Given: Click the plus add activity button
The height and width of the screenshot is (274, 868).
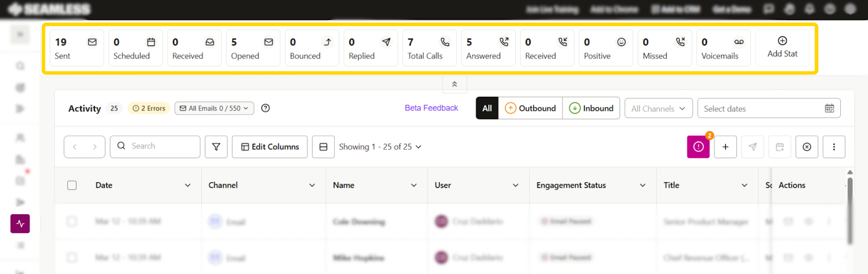Looking at the screenshot, I should point(725,147).
